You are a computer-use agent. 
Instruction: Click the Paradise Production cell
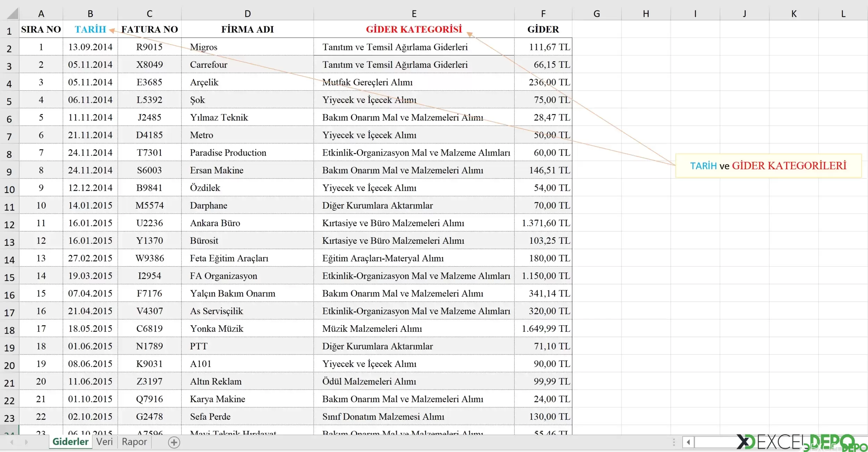click(x=248, y=153)
